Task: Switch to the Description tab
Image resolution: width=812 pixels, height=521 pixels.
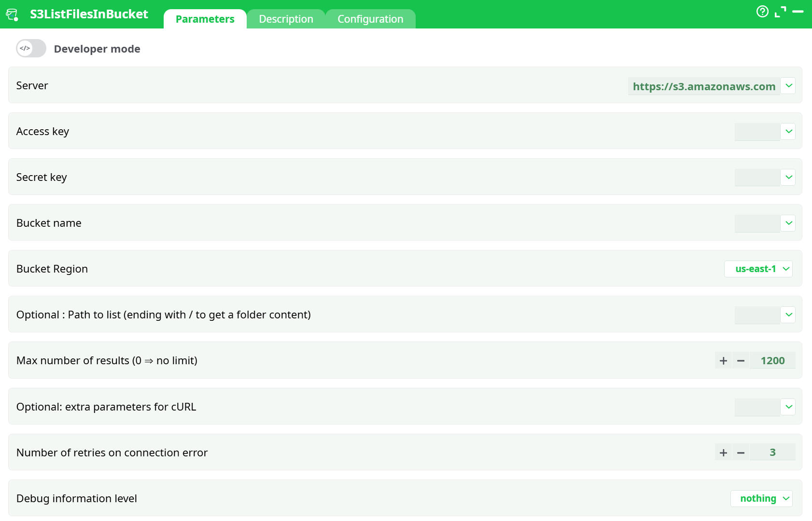Action: [286, 19]
